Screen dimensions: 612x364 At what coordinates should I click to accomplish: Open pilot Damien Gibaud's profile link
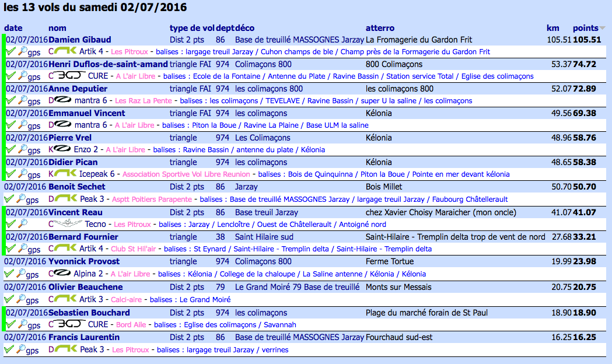tap(79, 40)
